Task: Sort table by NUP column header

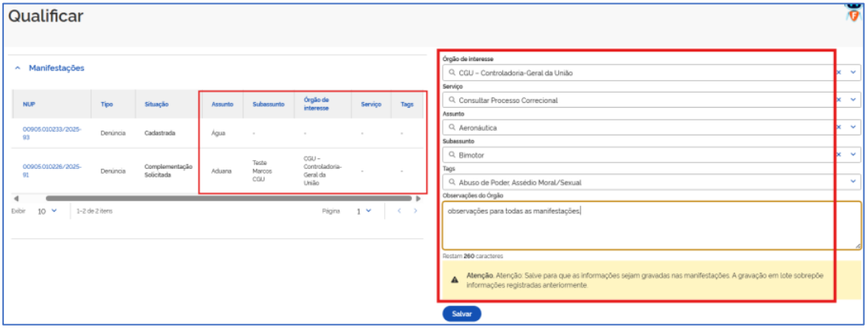Action: coord(29,105)
